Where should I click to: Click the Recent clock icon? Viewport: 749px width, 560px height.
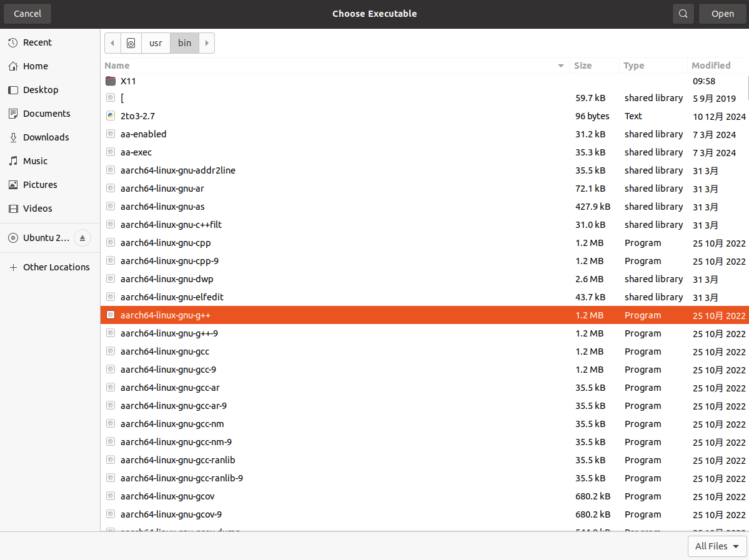13,42
